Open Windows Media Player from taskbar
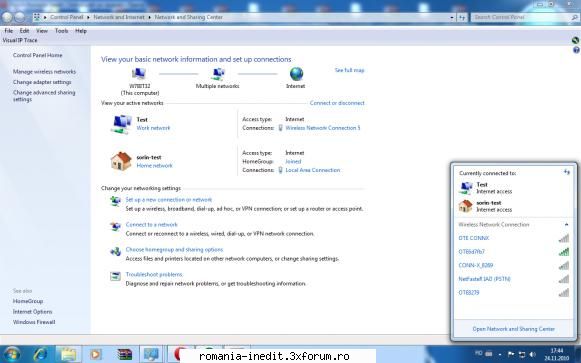 point(95,354)
